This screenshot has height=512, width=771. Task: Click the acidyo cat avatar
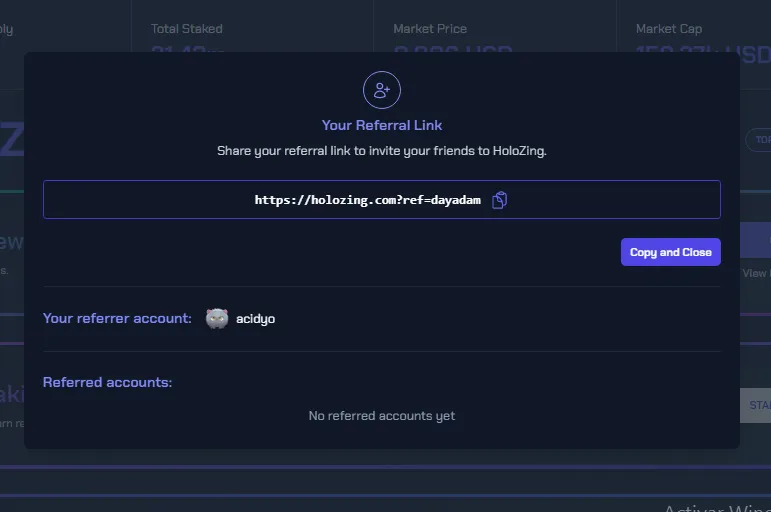tap(217, 318)
